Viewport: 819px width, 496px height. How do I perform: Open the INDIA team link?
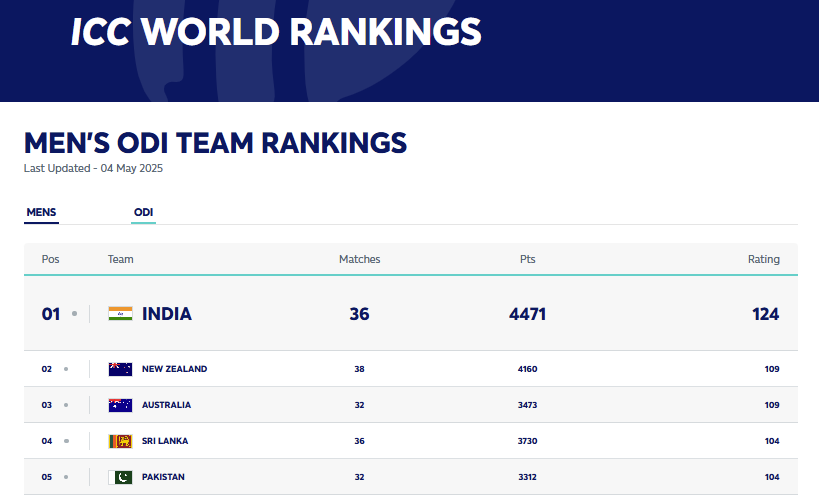[x=167, y=314]
